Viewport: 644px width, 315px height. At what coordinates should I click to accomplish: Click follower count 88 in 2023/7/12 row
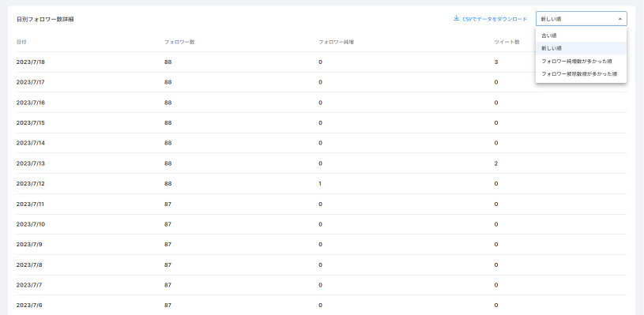click(168, 184)
